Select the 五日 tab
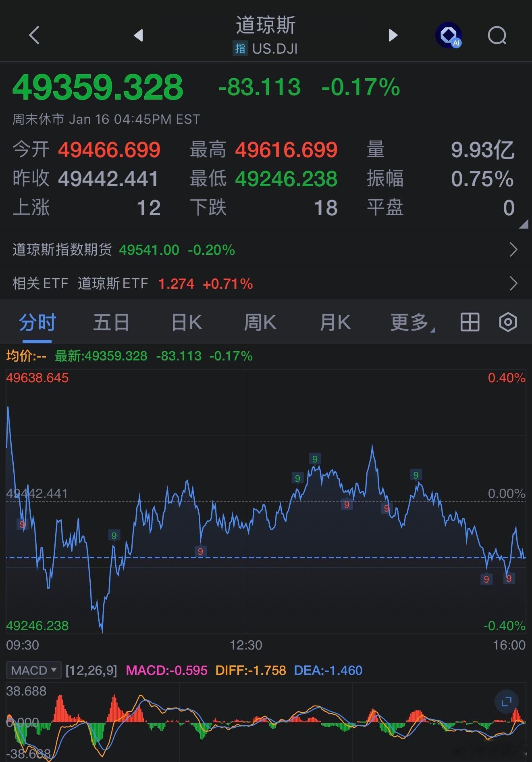Image resolution: width=532 pixels, height=762 pixels. point(111,322)
